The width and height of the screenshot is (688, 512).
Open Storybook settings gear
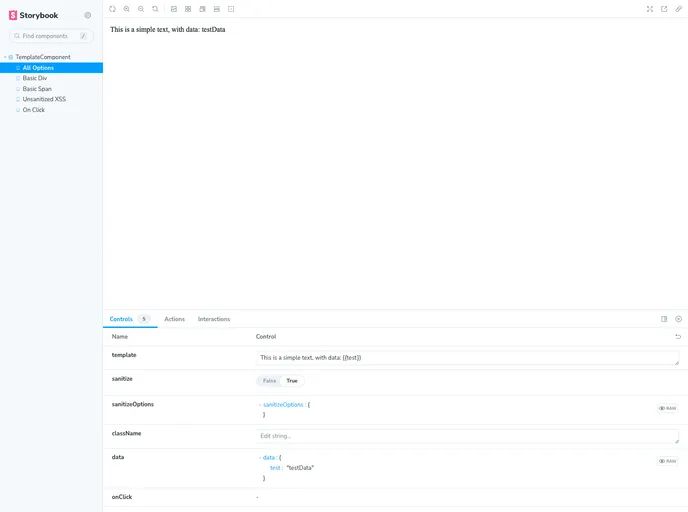click(88, 15)
